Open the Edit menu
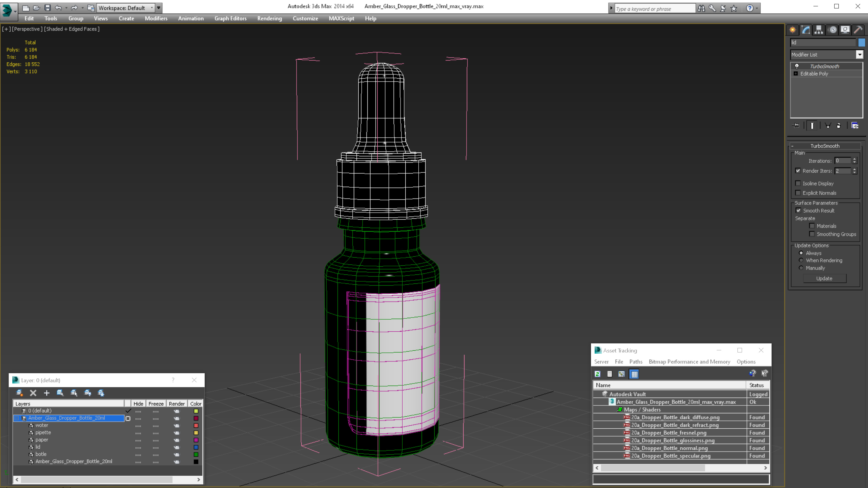Image resolution: width=868 pixels, height=488 pixels. tap(29, 18)
